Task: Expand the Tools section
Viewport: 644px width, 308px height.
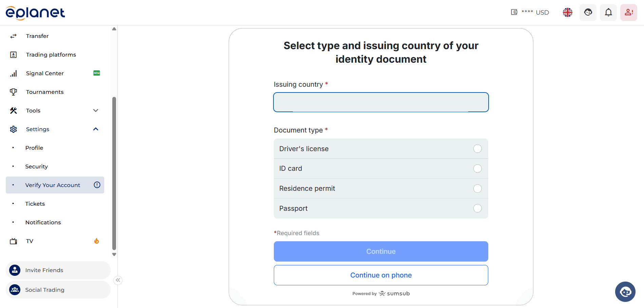Action: coord(95,110)
